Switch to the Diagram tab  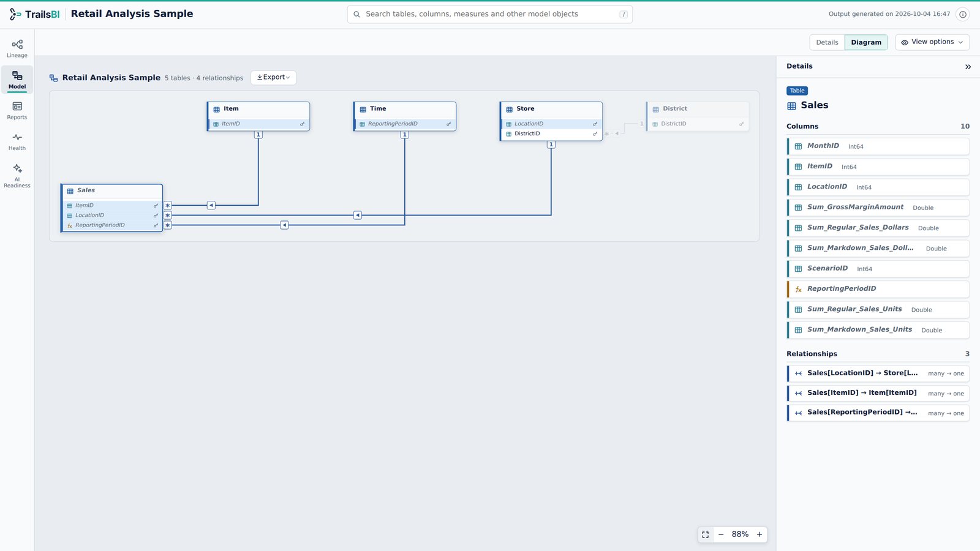click(866, 42)
